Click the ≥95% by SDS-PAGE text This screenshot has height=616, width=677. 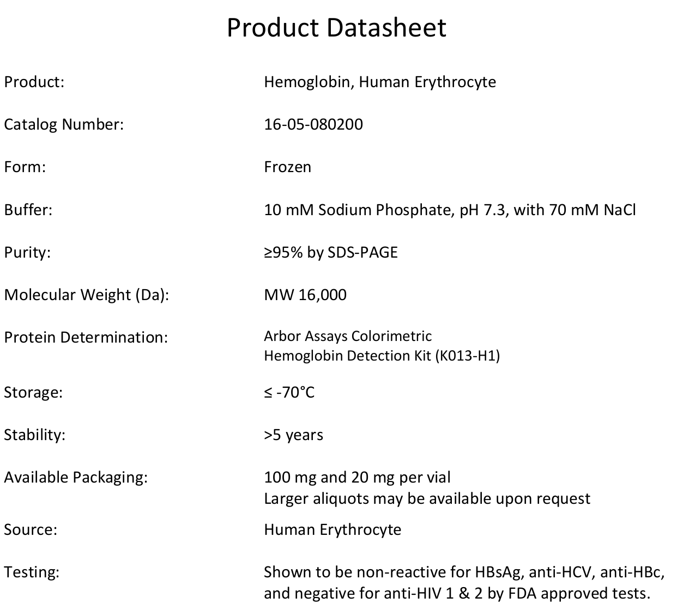tap(331, 252)
